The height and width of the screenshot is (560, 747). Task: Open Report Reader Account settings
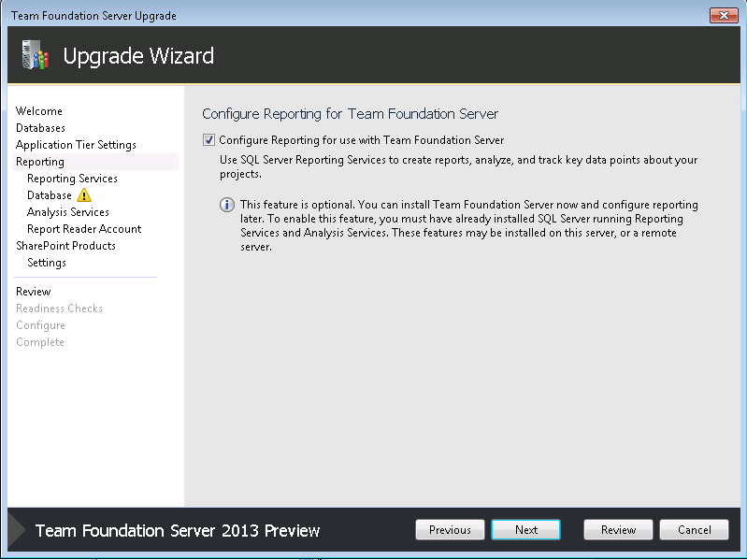pyautogui.click(x=84, y=229)
